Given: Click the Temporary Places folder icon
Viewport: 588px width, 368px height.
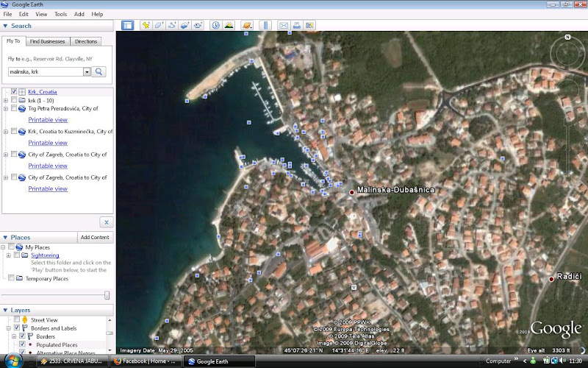Looking at the screenshot, I should coord(20,278).
